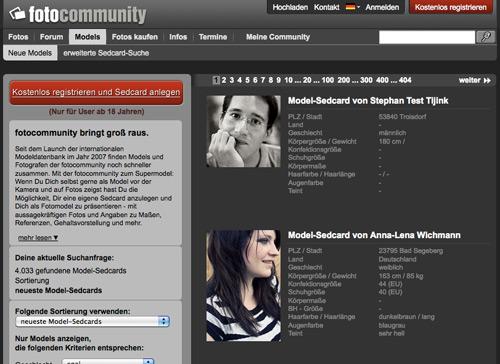Open Model-Sedcard von Anna-Lena Wichmann
Image resolution: width=500 pixels, height=364 pixels.
click(374, 235)
